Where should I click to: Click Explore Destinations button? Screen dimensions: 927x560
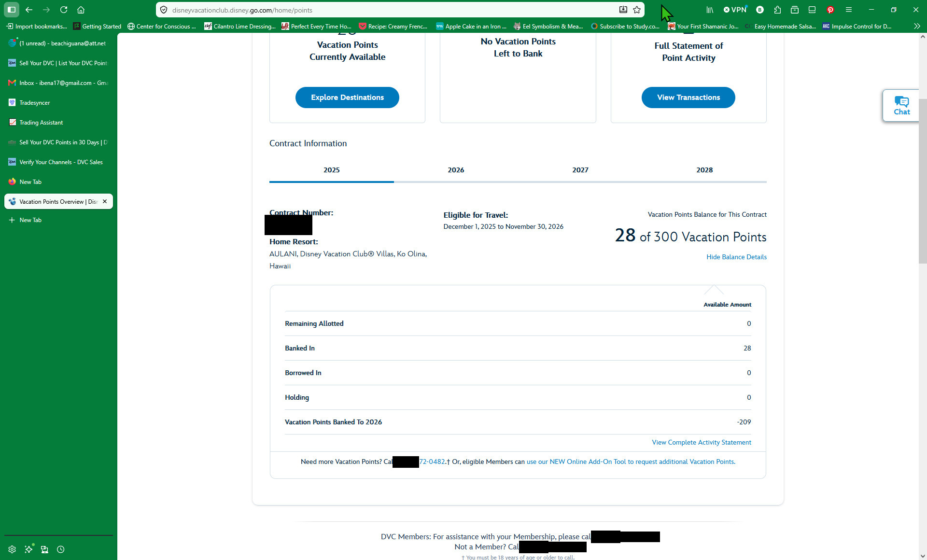347,98
